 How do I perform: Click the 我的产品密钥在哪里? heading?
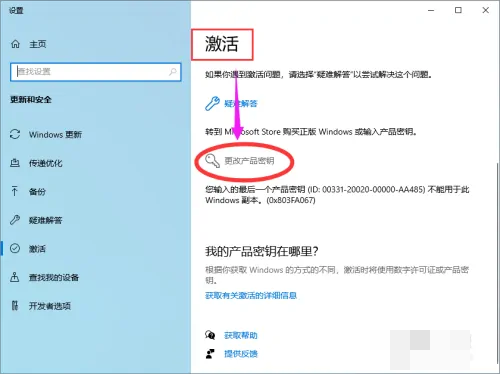(262, 251)
